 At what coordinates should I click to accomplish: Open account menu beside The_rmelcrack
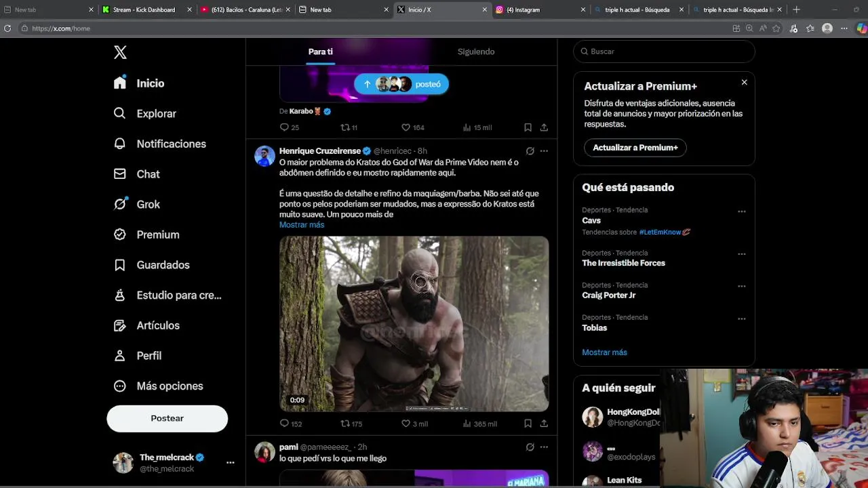[231, 463]
